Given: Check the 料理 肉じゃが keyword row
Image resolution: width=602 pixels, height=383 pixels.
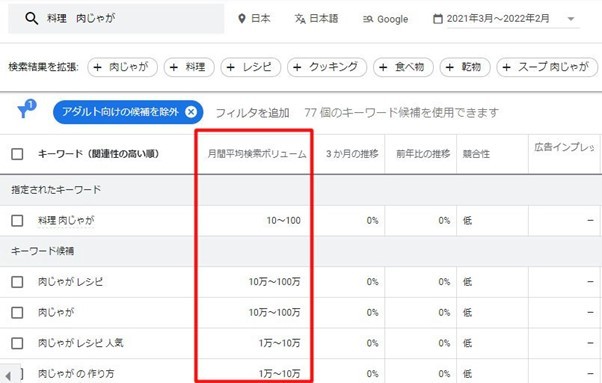Looking at the screenshot, I should pyautogui.click(x=17, y=221).
